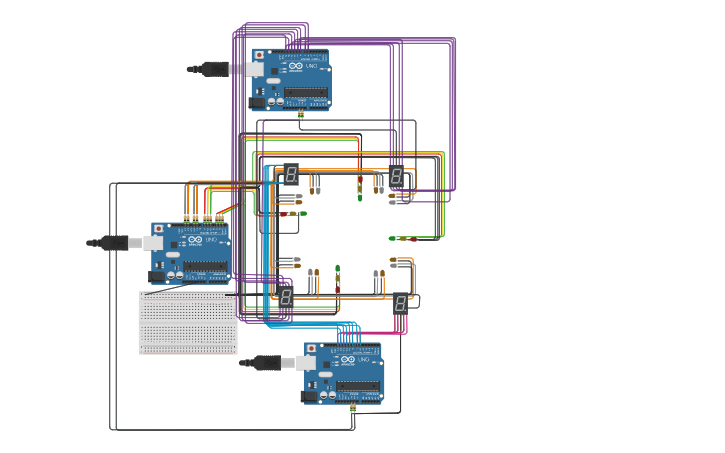725x453 pixels.
Task: Click the resistor below the bottom Arduino
Action: pyautogui.click(x=352, y=408)
